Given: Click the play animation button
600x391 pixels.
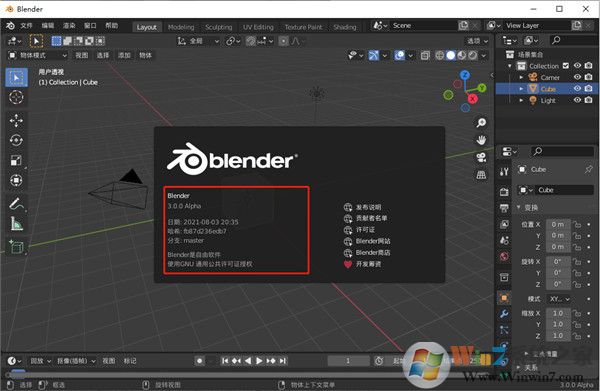Looking at the screenshot, I should click(259, 361).
